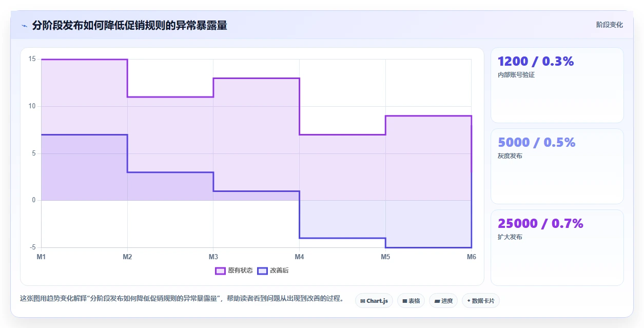644x328 pixels.
Task: Click the 扩大发布 card label
Action: [x=510, y=237]
